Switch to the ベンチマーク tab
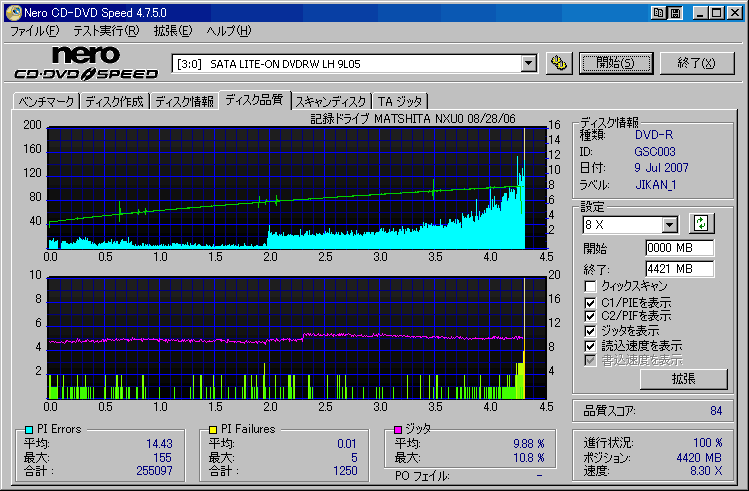 pos(46,101)
